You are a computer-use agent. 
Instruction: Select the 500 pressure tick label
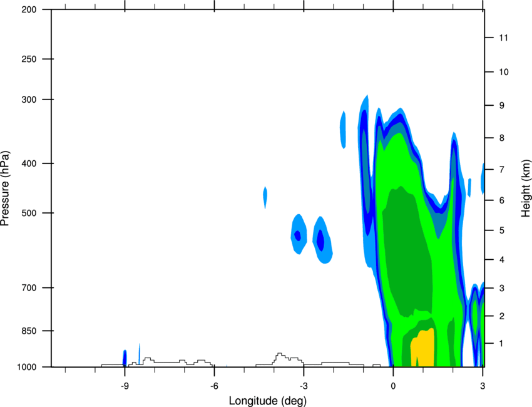point(29,213)
